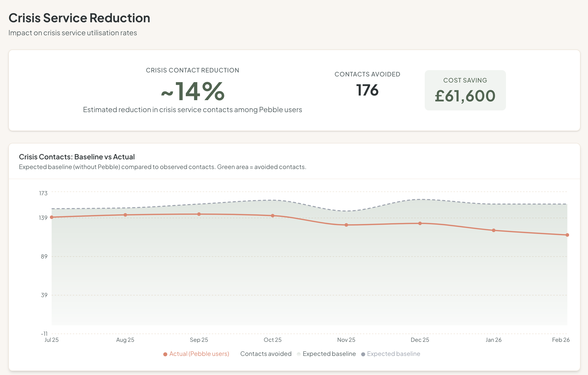Click the Nov 25 actual contacts data point

click(x=346, y=225)
